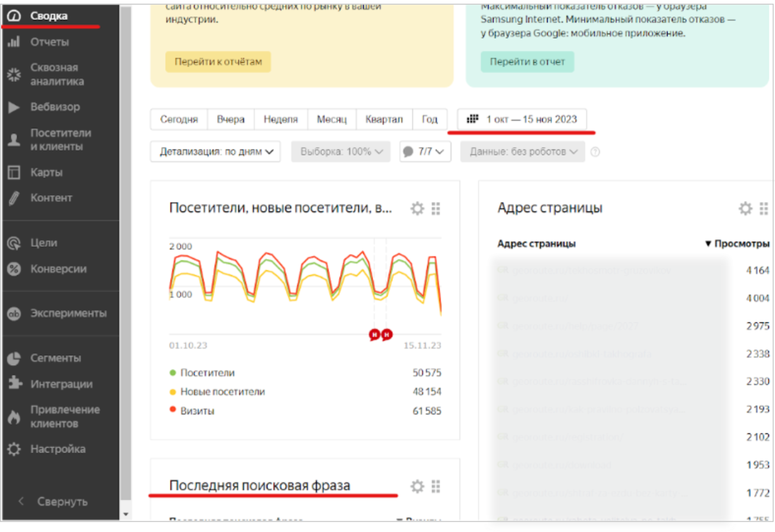The height and width of the screenshot is (532, 775).
Task: Open Эксперименты in the sidebar
Action: [66, 313]
